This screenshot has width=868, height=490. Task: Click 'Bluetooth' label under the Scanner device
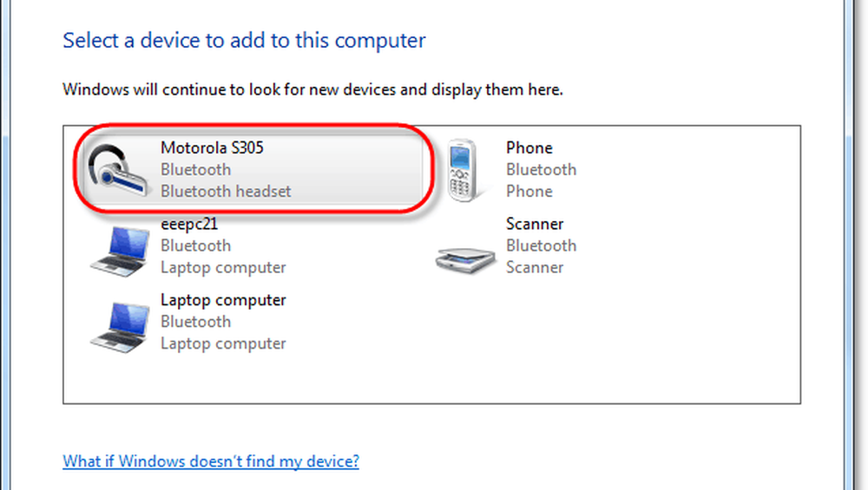pos(541,246)
